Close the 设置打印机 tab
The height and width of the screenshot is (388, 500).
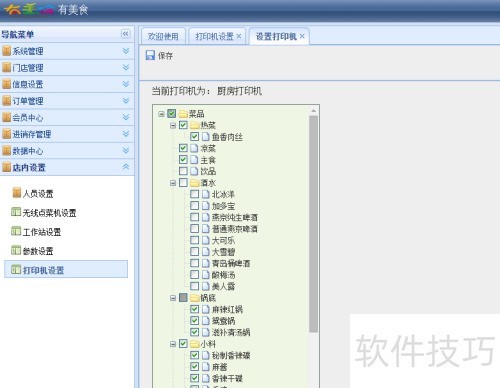(x=302, y=36)
